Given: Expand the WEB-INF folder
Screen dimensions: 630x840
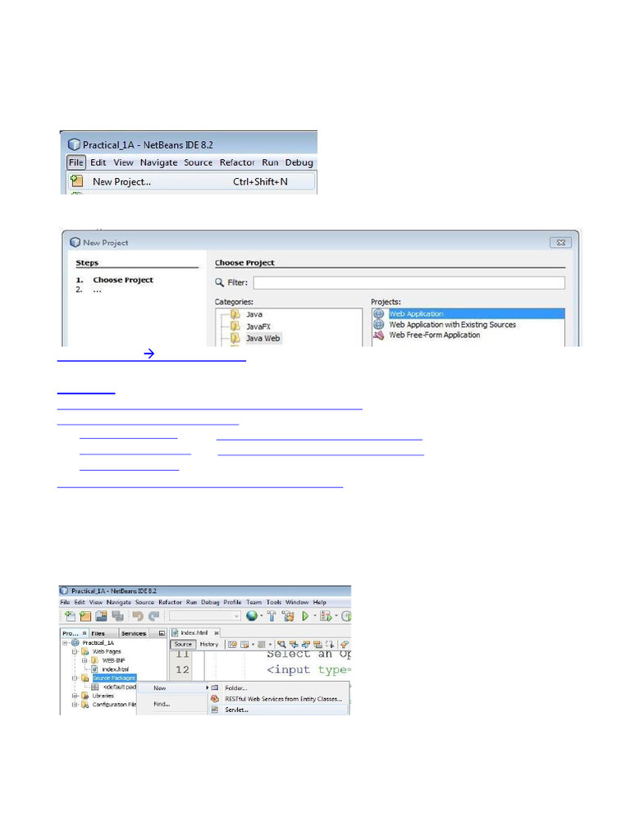Looking at the screenshot, I should pyautogui.click(x=84, y=660).
